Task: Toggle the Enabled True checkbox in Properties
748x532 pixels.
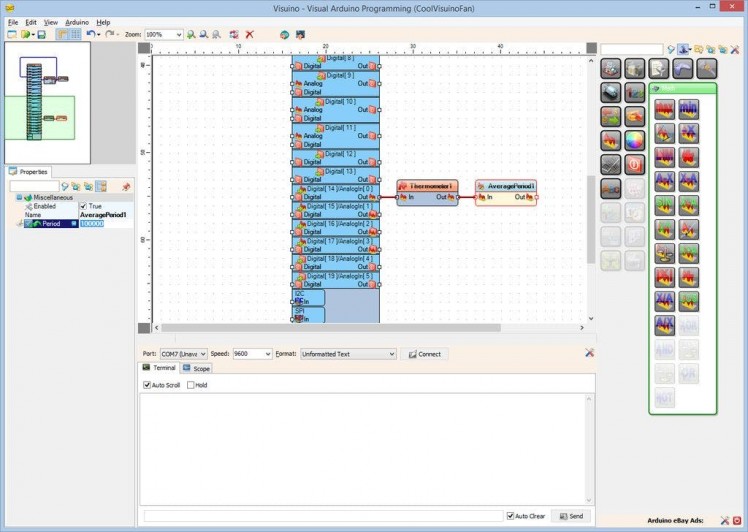Action: (84, 206)
